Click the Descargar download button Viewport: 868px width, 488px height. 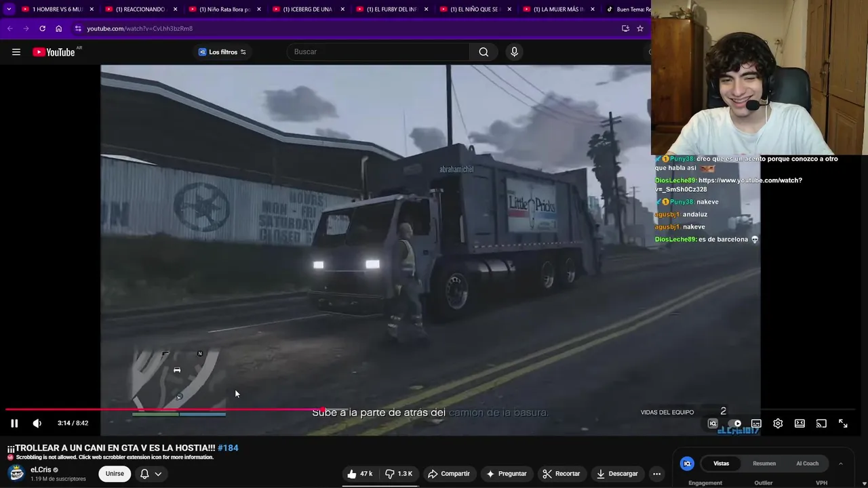(617, 474)
